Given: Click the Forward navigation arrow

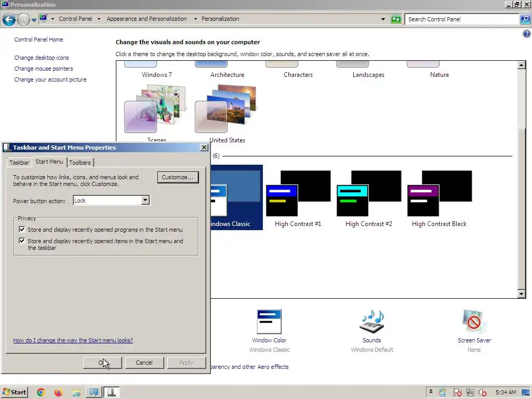Looking at the screenshot, I should point(23,20).
